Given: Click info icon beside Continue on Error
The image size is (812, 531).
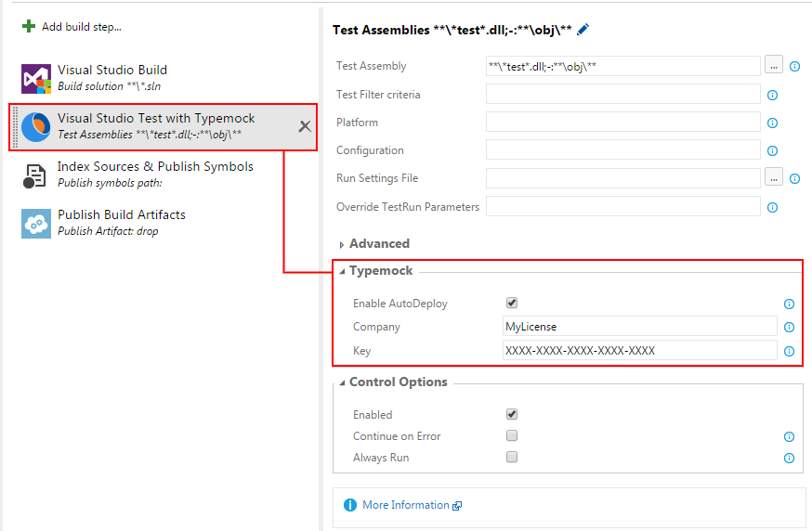Looking at the screenshot, I should (789, 436).
